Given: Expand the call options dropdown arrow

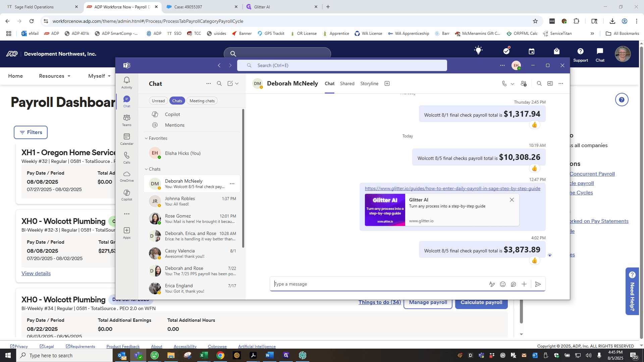Looking at the screenshot, I should click(512, 84).
